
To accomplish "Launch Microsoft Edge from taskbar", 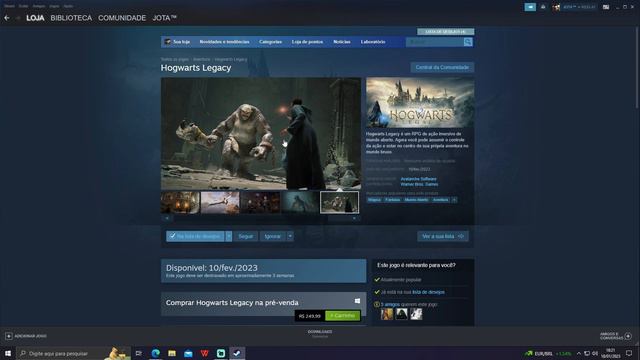I will pyautogui.click(x=156, y=353).
